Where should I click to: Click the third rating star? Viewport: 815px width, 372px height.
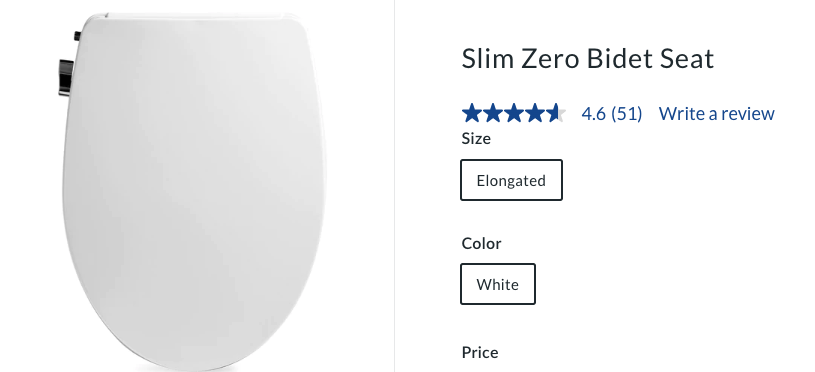[514, 113]
